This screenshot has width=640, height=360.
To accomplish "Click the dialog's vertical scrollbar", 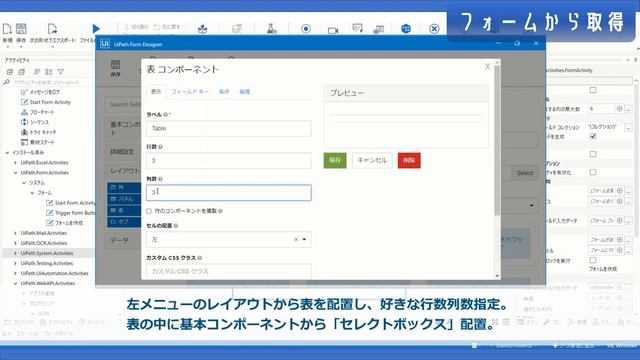I will (x=497, y=141).
